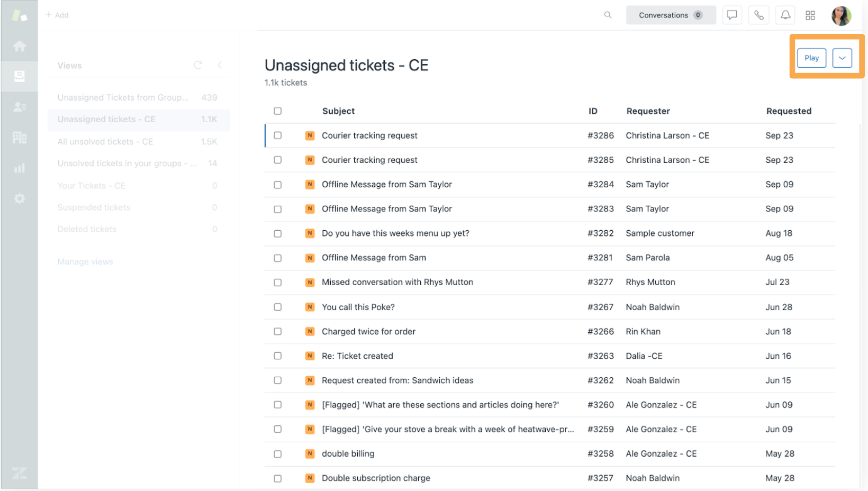Expand the Play button dropdown arrow
868x491 pixels.
click(842, 58)
